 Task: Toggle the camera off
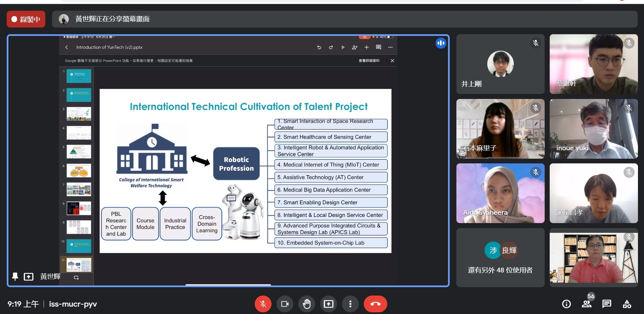285,304
